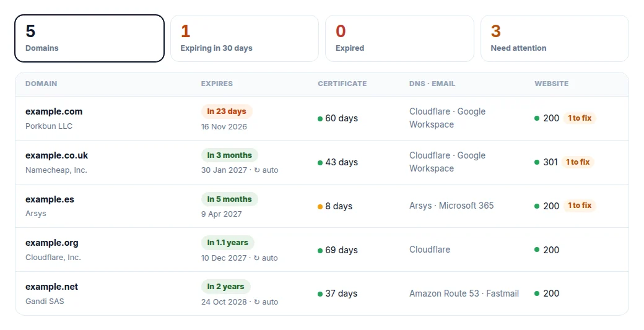Open the Need attention card

coord(554,38)
